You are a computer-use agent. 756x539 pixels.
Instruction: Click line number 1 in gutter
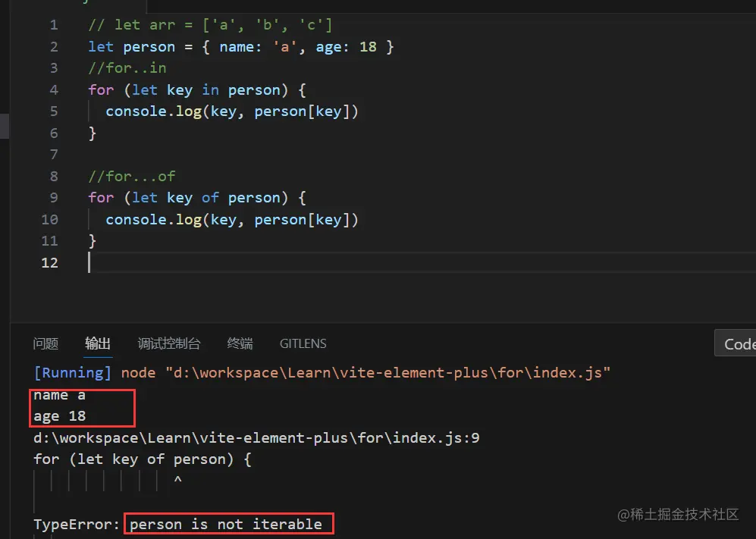point(54,25)
